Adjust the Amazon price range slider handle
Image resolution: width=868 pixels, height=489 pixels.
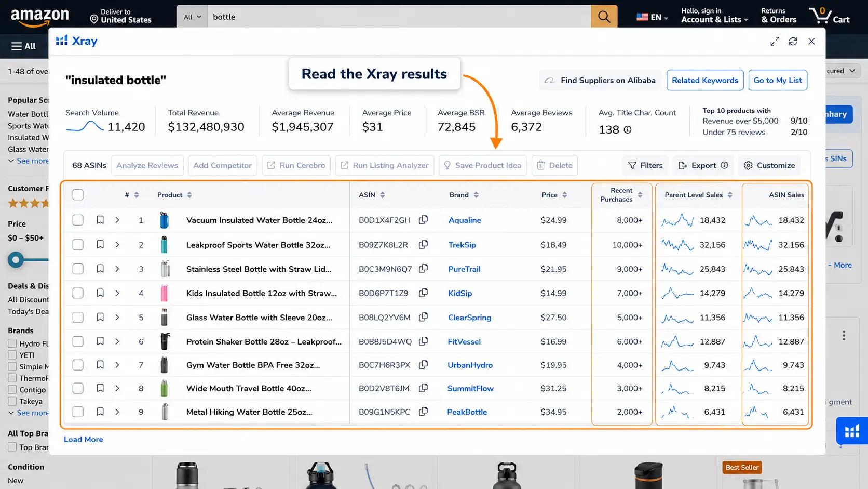[x=16, y=259]
